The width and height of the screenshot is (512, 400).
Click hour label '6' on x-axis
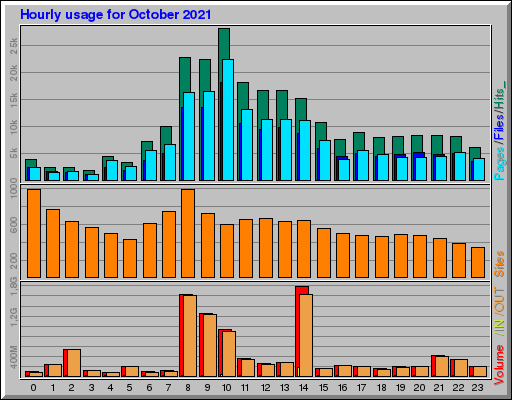coord(149,388)
